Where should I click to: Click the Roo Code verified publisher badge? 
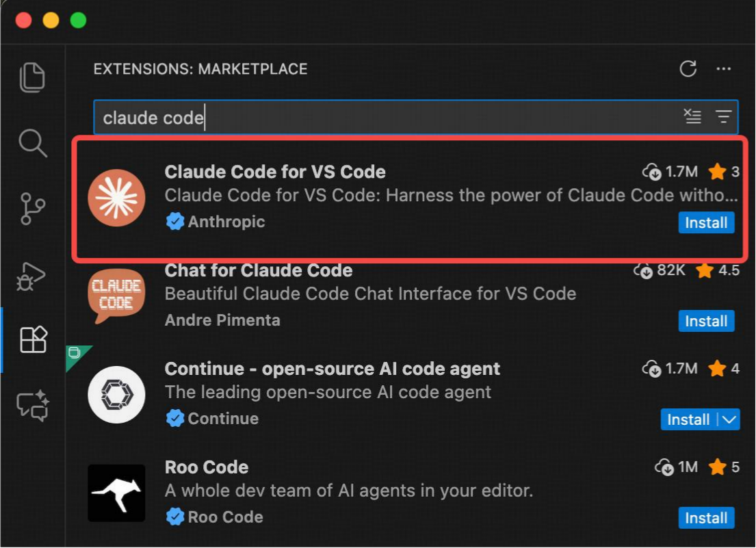[175, 517]
